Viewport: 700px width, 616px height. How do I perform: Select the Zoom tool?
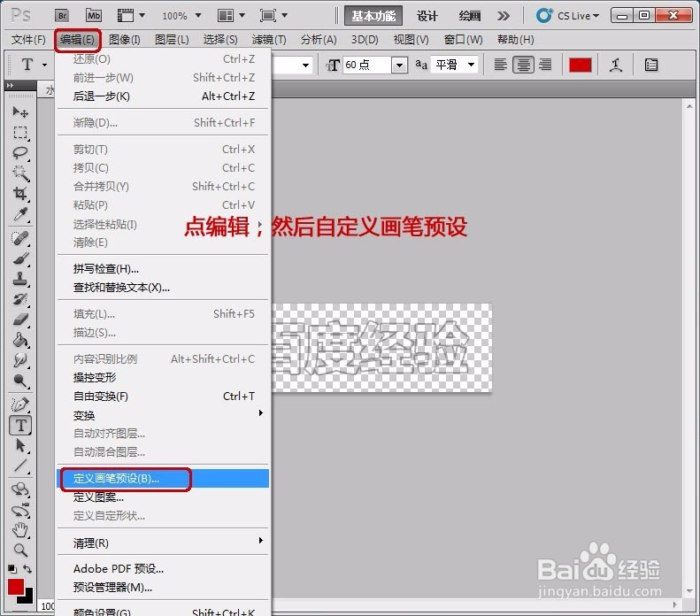pos(20,551)
